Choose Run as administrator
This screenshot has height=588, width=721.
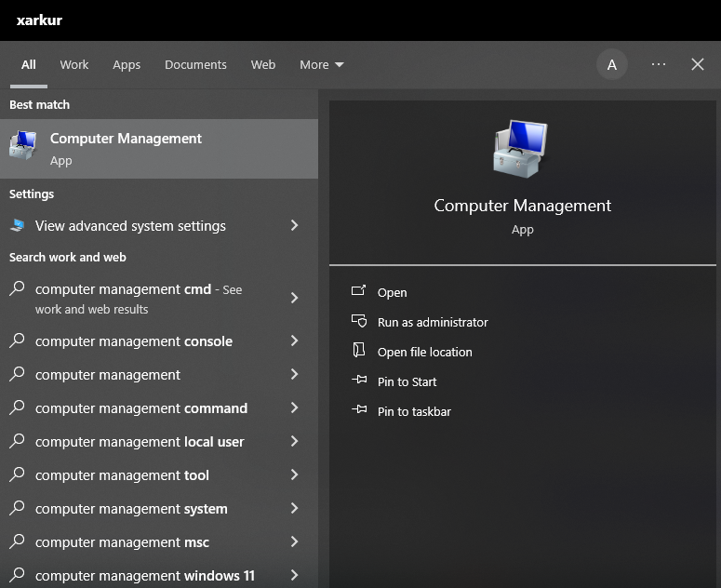click(433, 322)
